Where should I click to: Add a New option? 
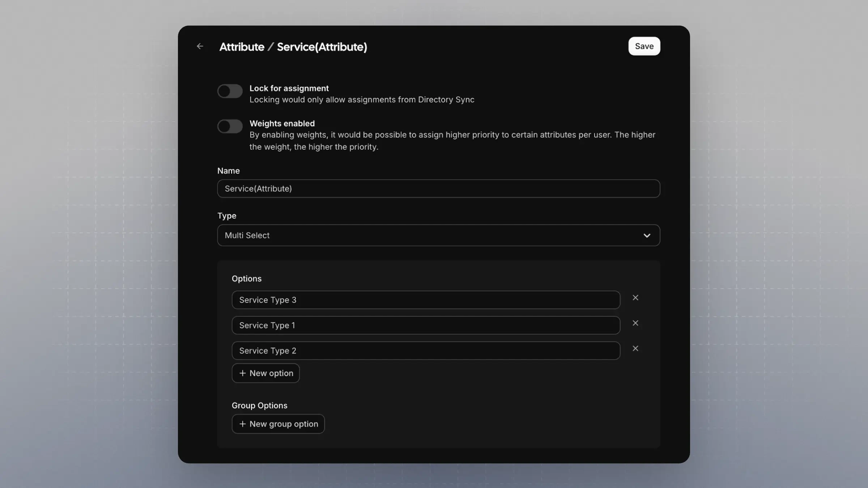click(x=266, y=373)
